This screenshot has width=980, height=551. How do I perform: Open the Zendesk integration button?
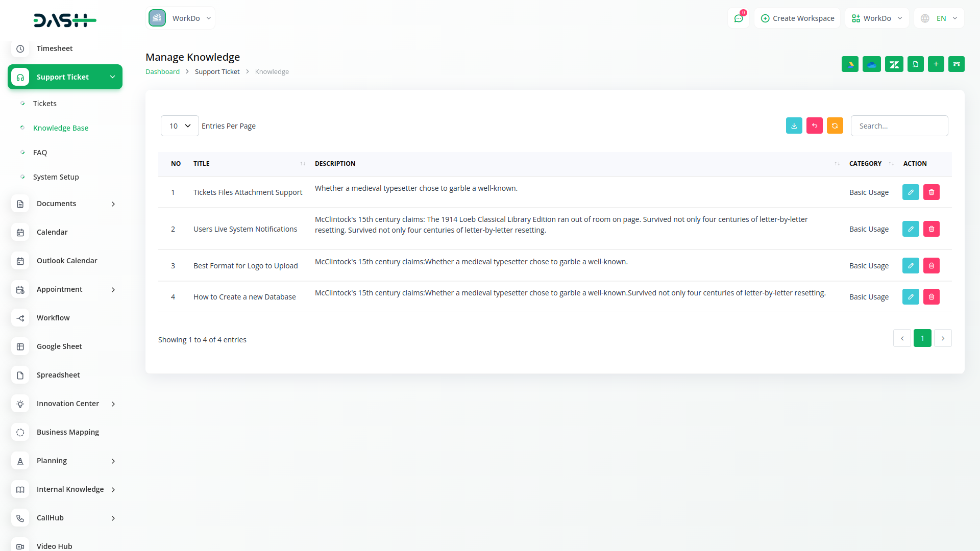(x=894, y=64)
